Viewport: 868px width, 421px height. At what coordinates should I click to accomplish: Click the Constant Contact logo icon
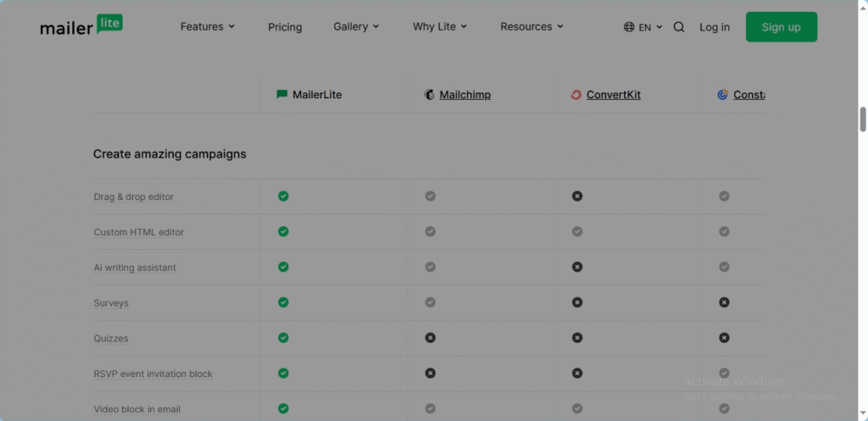pos(722,95)
